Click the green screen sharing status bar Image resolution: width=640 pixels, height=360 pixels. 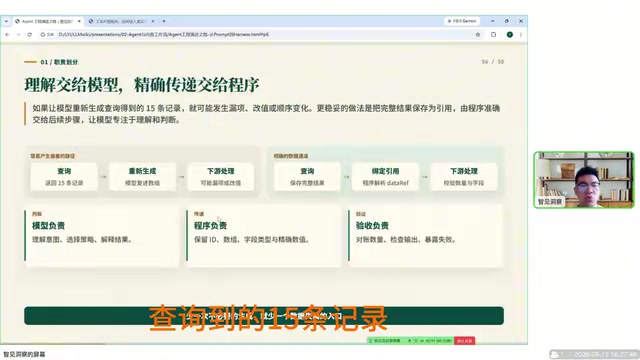coord(410,340)
